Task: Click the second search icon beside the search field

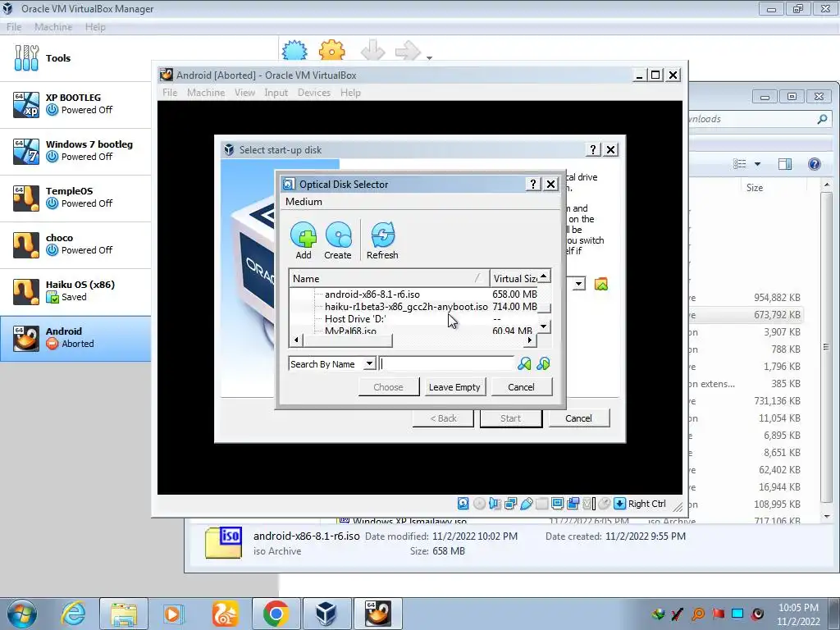Action: (543, 364)
